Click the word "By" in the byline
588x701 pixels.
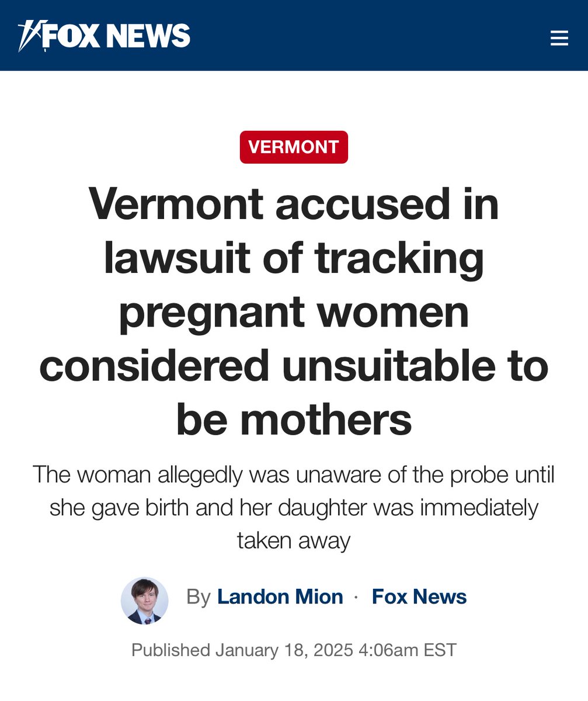(198, 597)
